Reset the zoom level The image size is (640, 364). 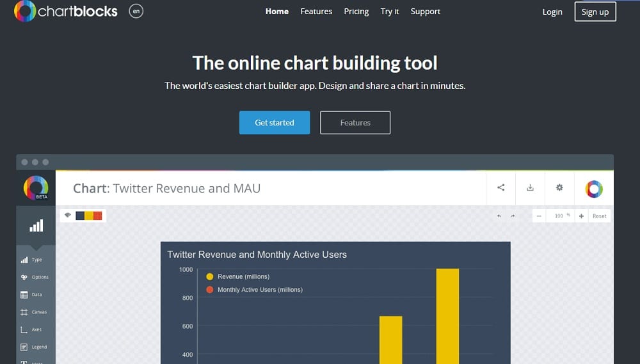click(599, 216)
